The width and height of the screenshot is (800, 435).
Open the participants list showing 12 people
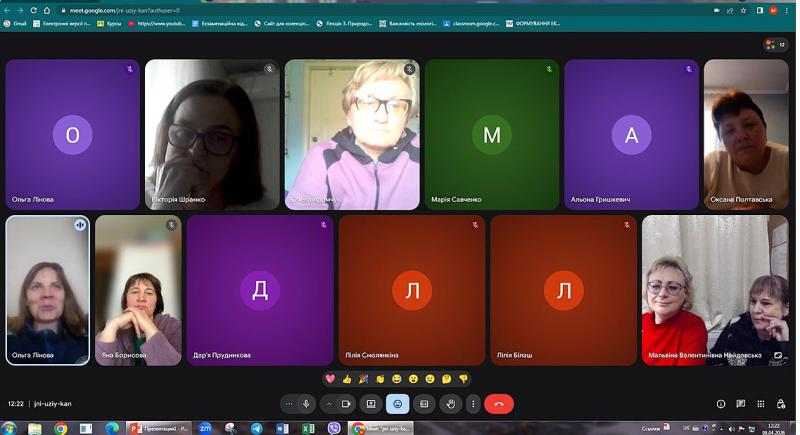[775, 45]
